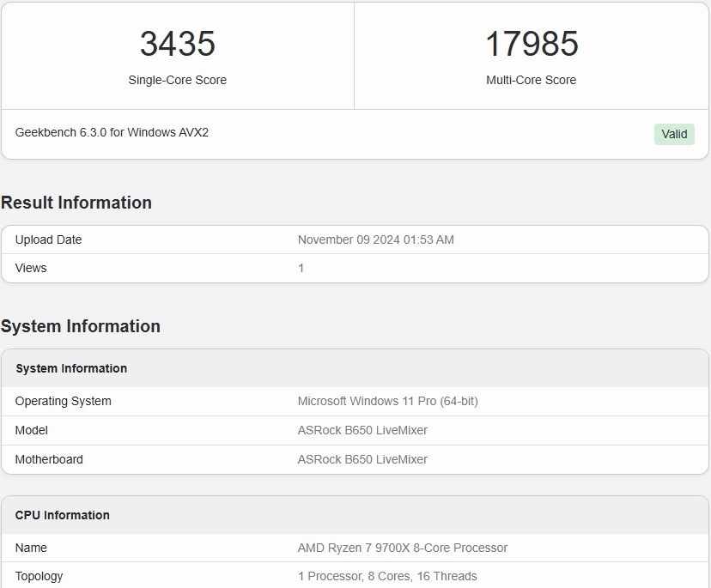
Task: Click the Result Information heading
Action: tap(76, 203)
